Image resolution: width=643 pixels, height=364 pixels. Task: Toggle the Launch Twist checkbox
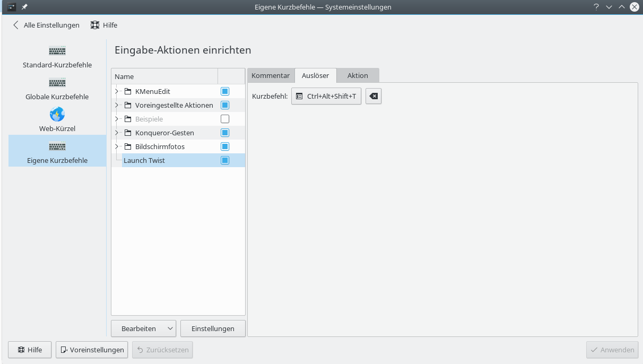(225, 160)
